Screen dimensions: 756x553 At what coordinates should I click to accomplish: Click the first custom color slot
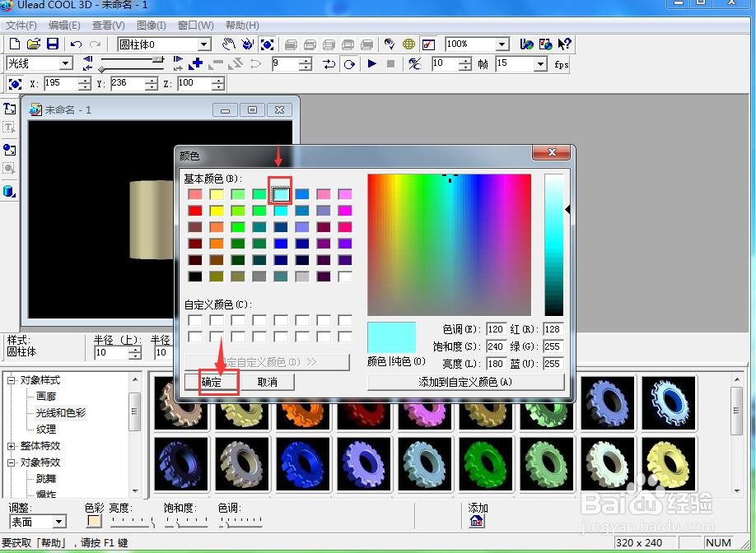click(x=195, y=320)
